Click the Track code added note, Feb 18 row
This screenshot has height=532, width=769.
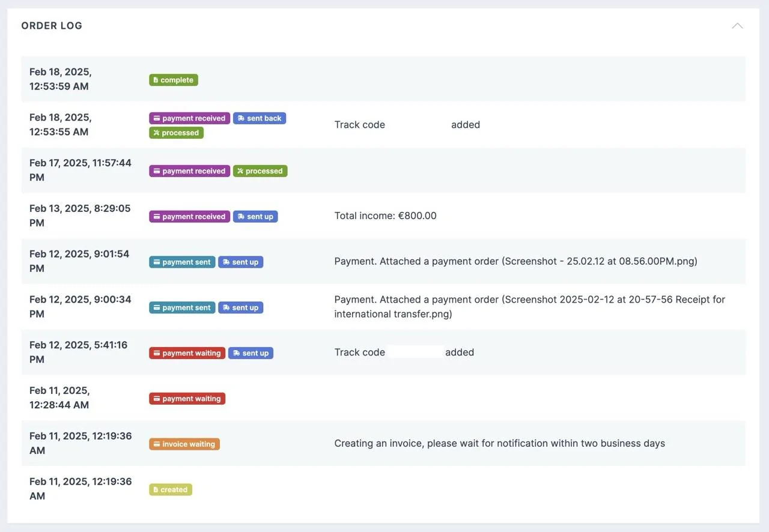pos(407,125)
